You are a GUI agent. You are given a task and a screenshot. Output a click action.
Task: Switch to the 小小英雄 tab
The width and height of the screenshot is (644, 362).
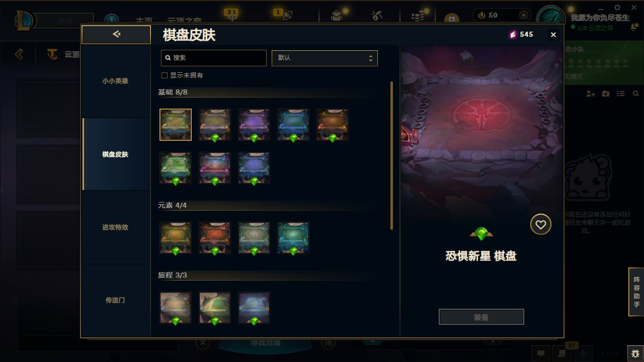pyautogui.click(x=115, y=81)
